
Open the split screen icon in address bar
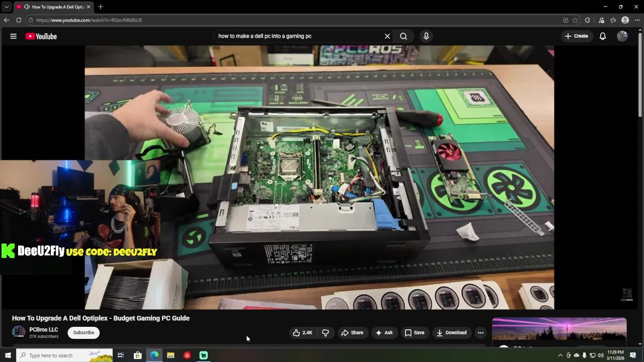pos(566,20)
